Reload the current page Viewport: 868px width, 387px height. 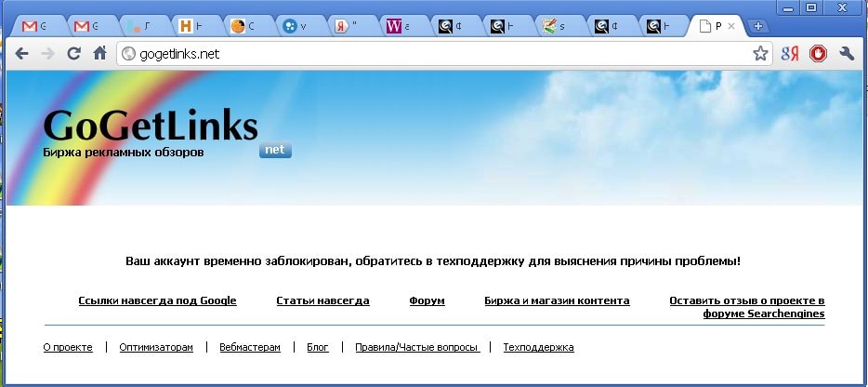pyautogui.click(x=73, y=54)
